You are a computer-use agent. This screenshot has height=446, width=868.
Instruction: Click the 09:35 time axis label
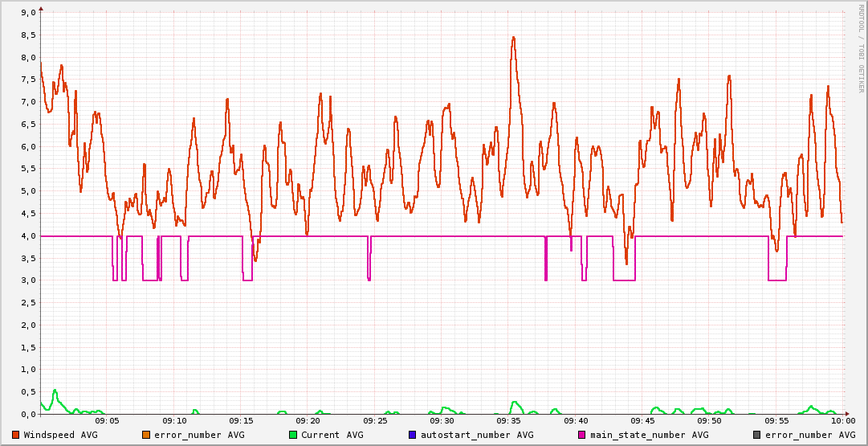[x=509, y=420]
